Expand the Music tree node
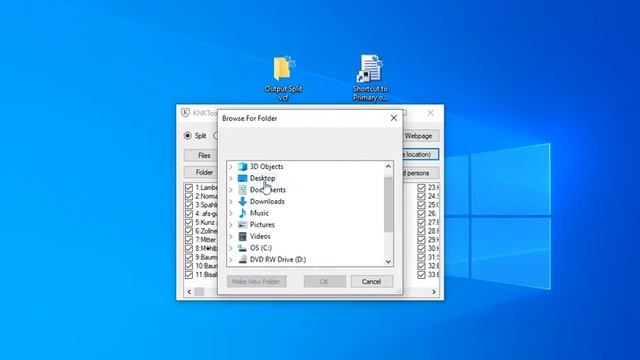Screen dimensions: 640x360 pyautogui.click(x=231, y=213)
